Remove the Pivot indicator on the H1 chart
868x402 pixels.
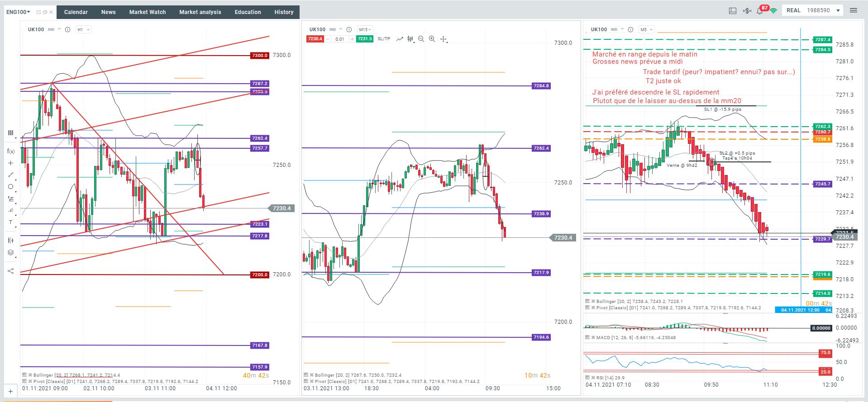30,382
